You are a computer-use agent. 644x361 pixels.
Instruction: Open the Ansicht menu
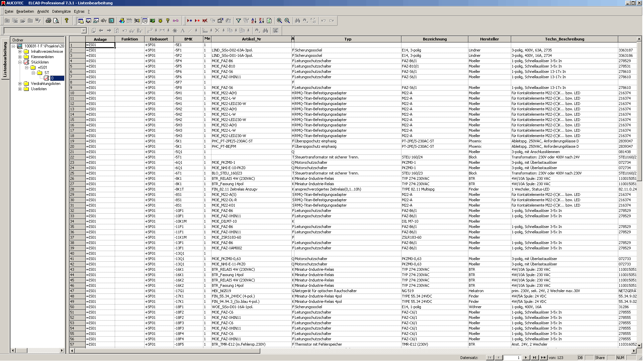(43, 11)
